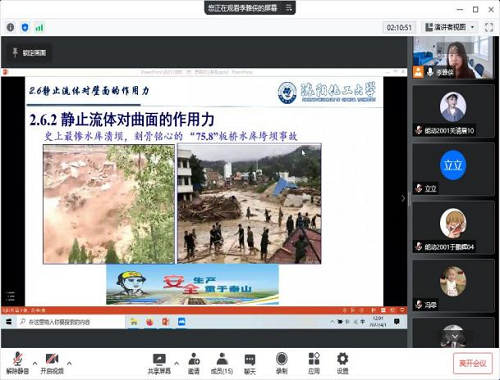Enter full screen mode icon
500x380 pixels.
click(489, 27)
